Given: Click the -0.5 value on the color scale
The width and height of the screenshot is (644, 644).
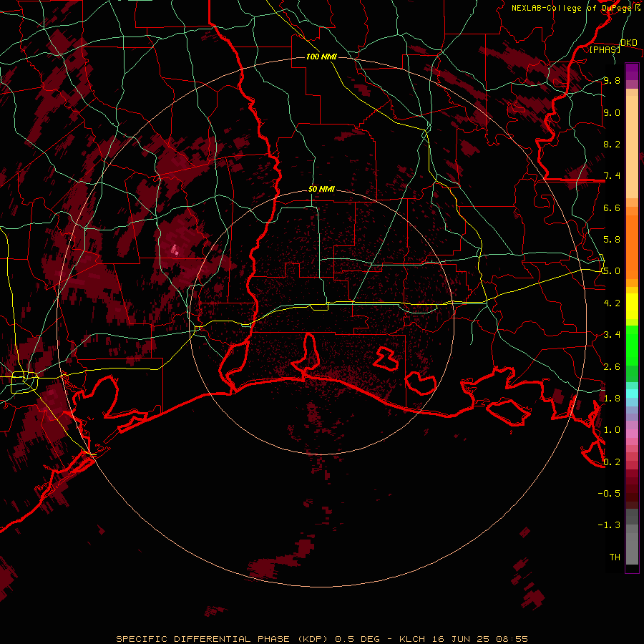Looking at the screenshot, I should pyautogui.click(x=609, y=493).
